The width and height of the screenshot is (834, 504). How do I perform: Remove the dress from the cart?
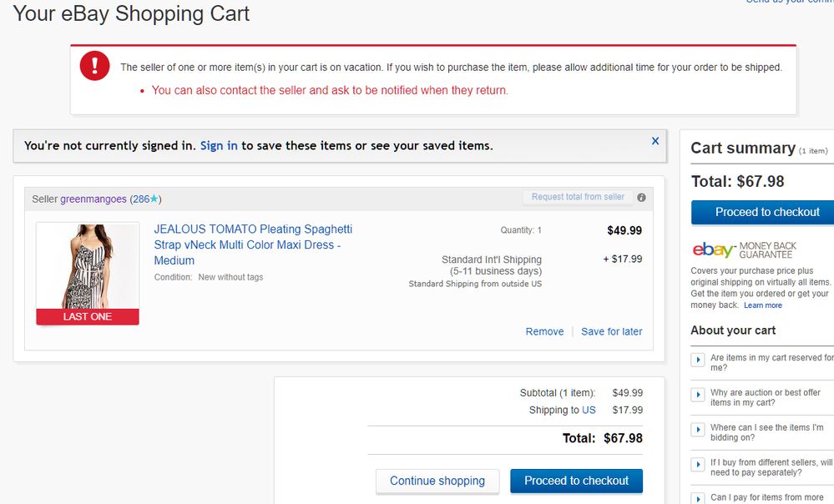point(544,331)
